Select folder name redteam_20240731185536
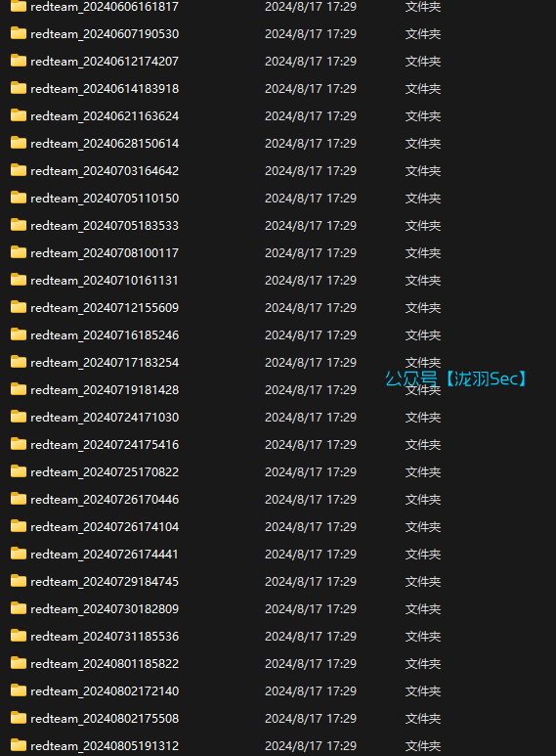 click(x=105, y=637)
